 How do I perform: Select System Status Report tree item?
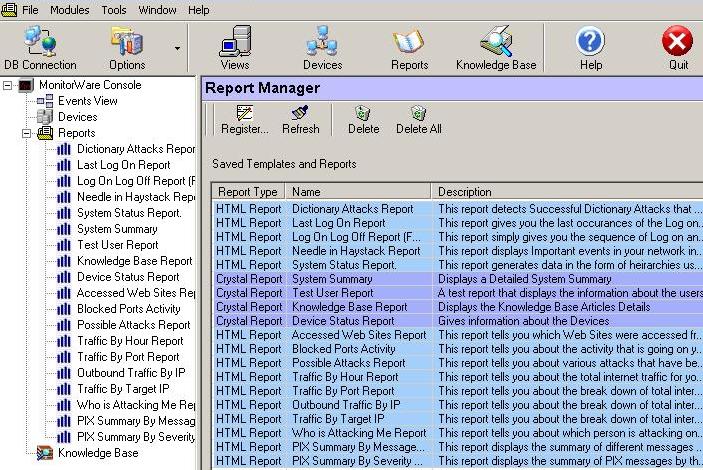(129, 213)
